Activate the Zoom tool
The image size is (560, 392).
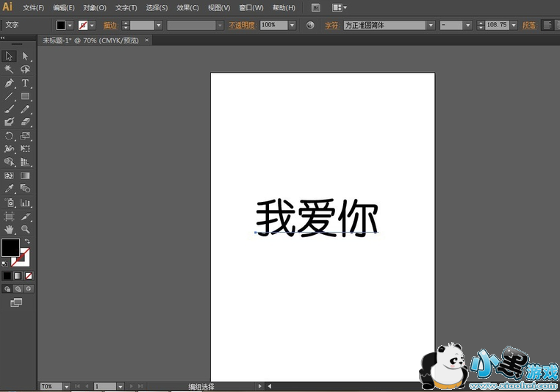pyautogui.click(x=25, y=230)
